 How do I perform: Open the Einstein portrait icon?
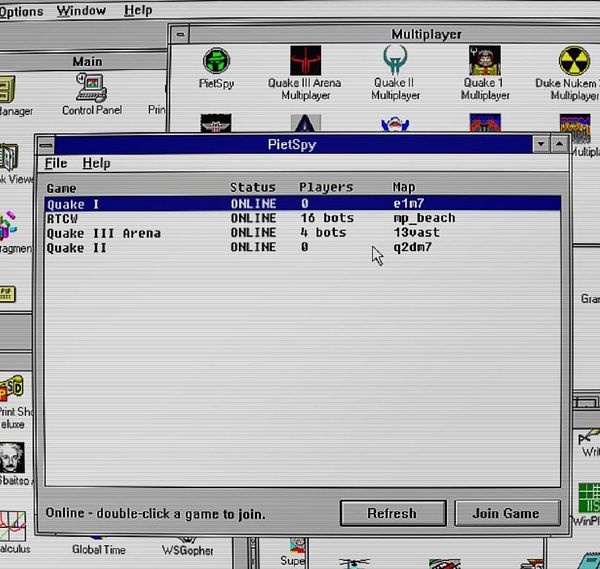[11, 458]
